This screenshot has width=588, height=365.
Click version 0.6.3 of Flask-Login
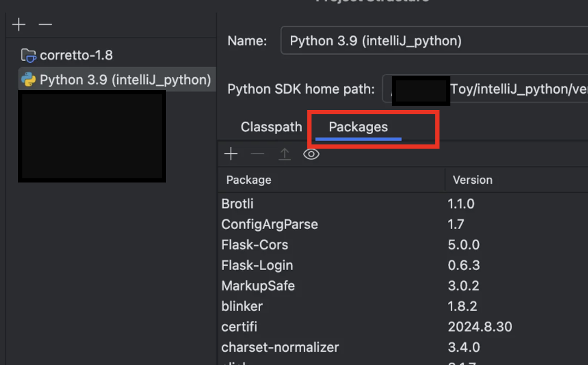464,265
